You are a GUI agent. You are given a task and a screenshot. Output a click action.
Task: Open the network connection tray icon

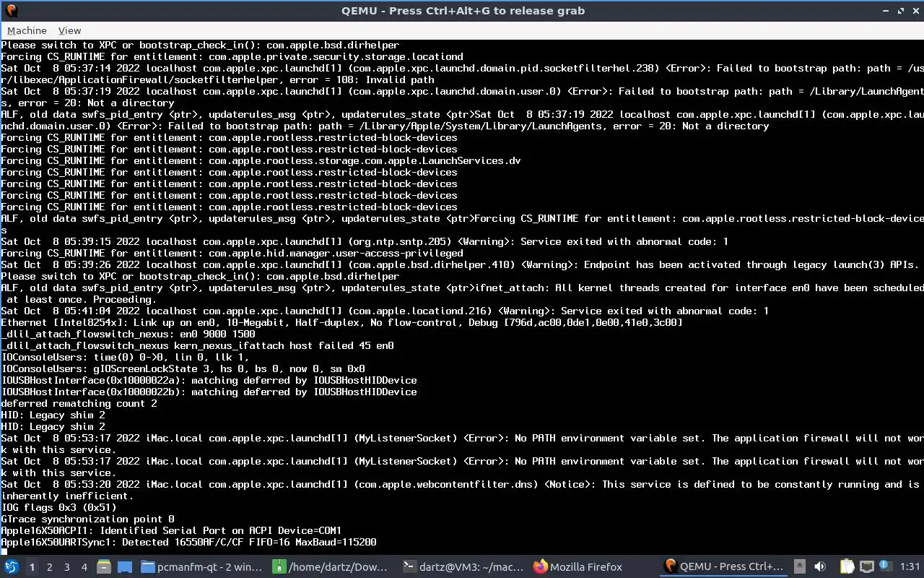point(867,567)
